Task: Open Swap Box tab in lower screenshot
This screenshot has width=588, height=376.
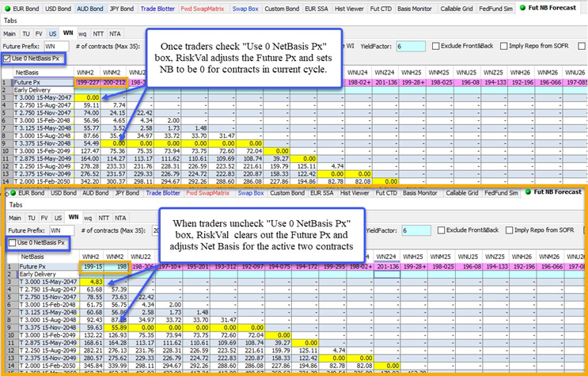Action: 251,193
